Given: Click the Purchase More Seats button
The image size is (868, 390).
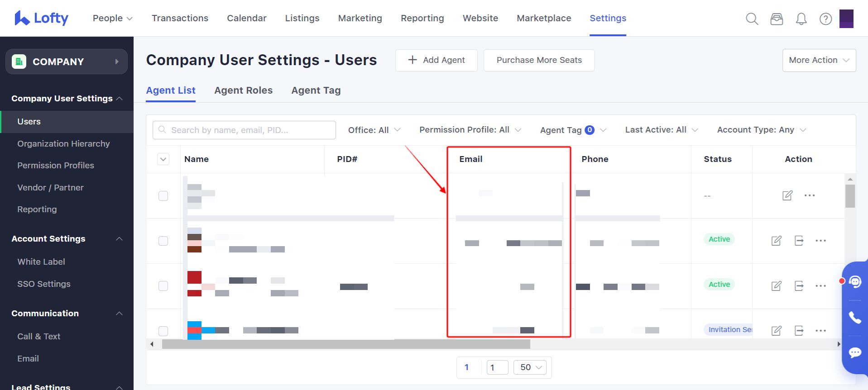Looking at the screenshot, I should click(539, 60).
